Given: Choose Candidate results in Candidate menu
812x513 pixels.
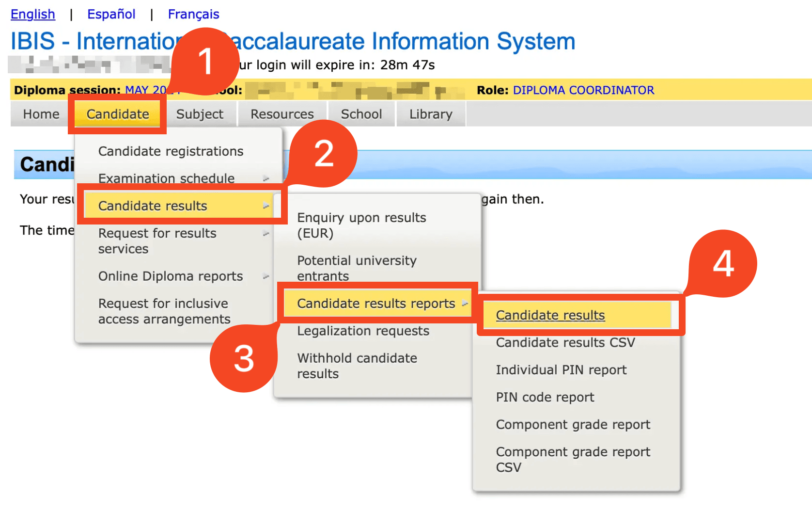Looking at the screenshot, I should 153,206.
